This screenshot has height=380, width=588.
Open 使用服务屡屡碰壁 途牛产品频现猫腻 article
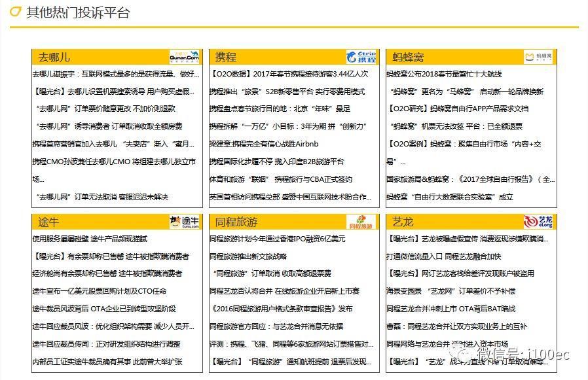90,239
